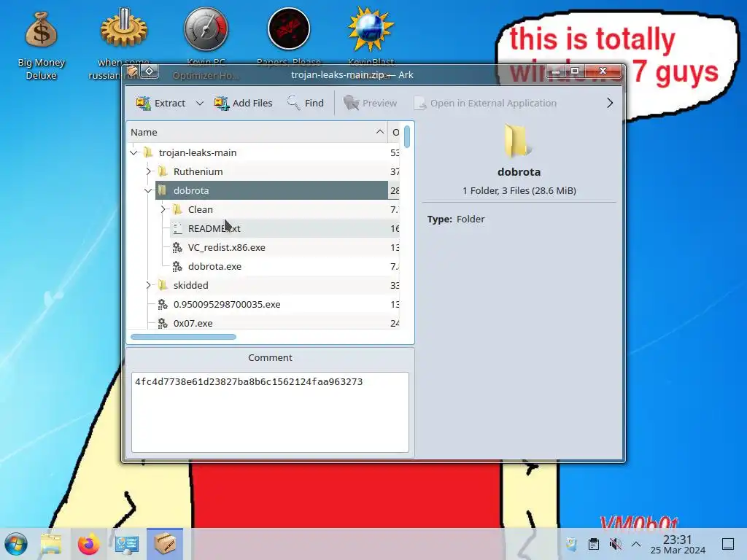Select the dobrota folder row

[271, 190]
